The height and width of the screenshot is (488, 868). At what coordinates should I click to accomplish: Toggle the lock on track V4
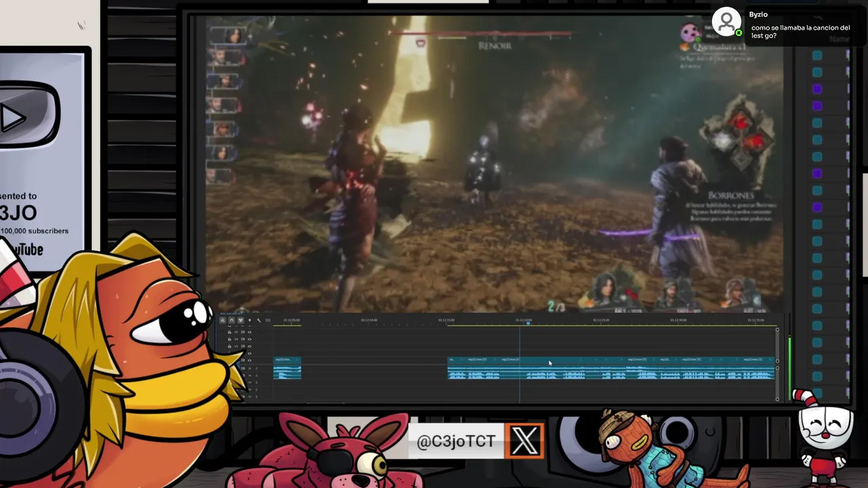click(x=230, y=339)
